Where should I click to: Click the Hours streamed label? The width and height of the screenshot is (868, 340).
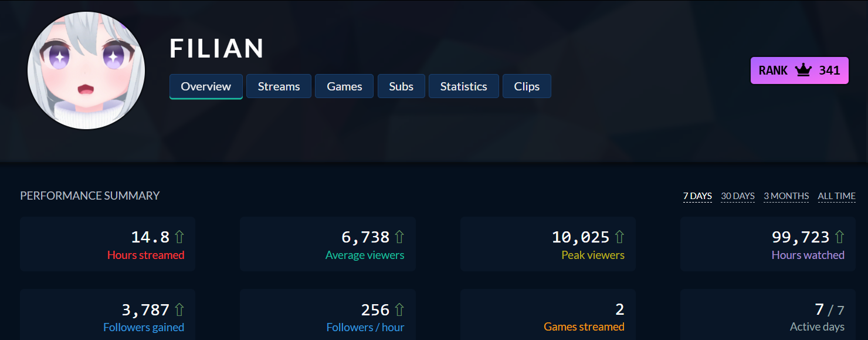[x=145, y=255]
